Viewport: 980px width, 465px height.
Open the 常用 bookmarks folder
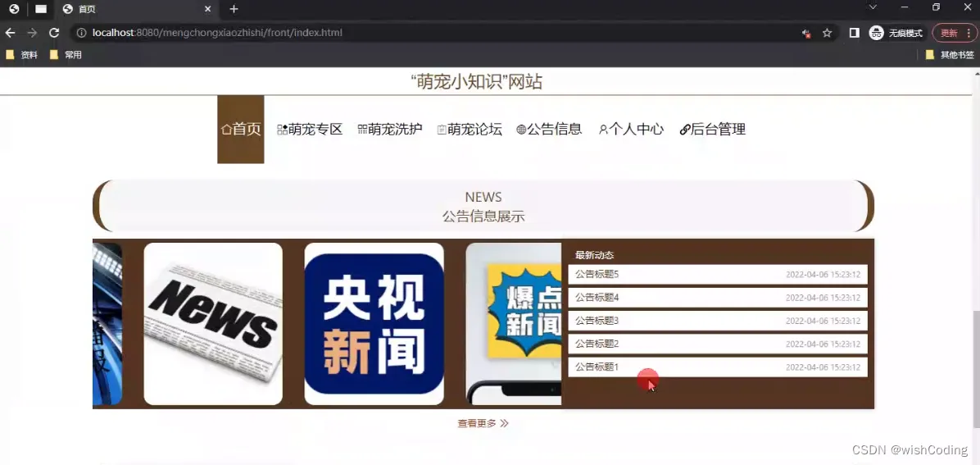coord(66,55)
